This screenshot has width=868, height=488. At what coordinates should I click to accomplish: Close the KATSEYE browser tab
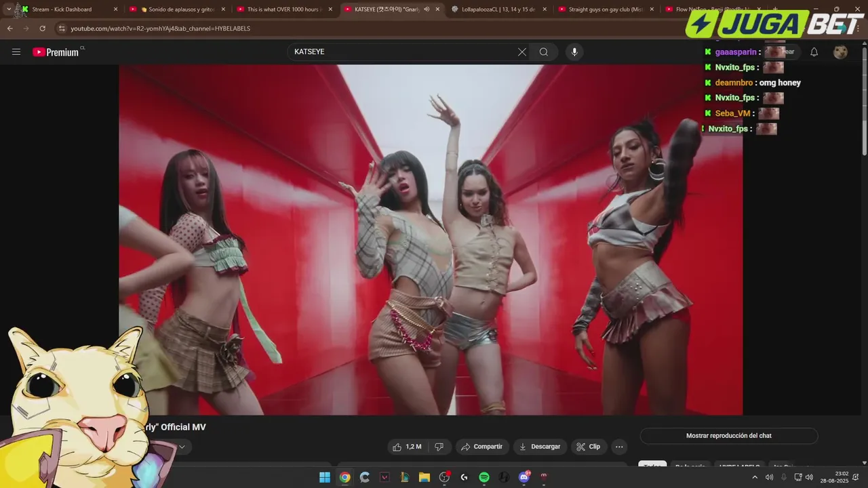(x=437, y=9)
